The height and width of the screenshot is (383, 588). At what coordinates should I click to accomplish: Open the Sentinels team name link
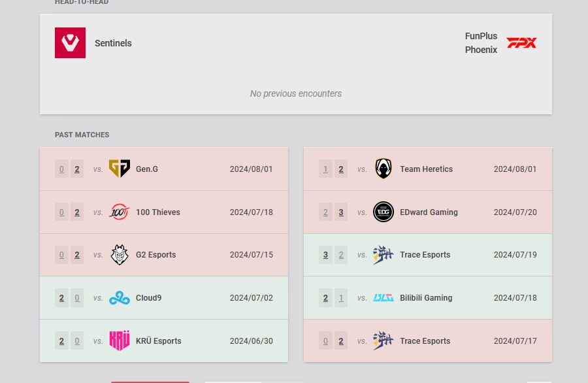[113, 43]
